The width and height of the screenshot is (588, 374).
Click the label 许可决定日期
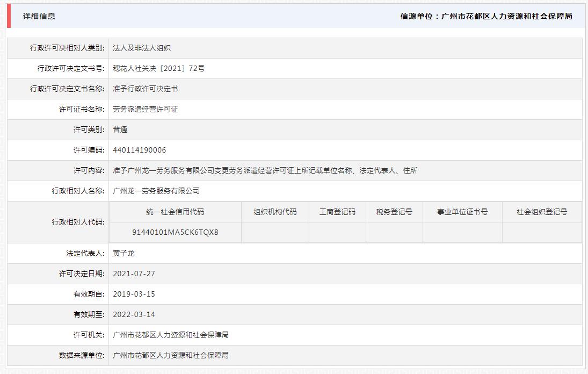click(82, 274)
